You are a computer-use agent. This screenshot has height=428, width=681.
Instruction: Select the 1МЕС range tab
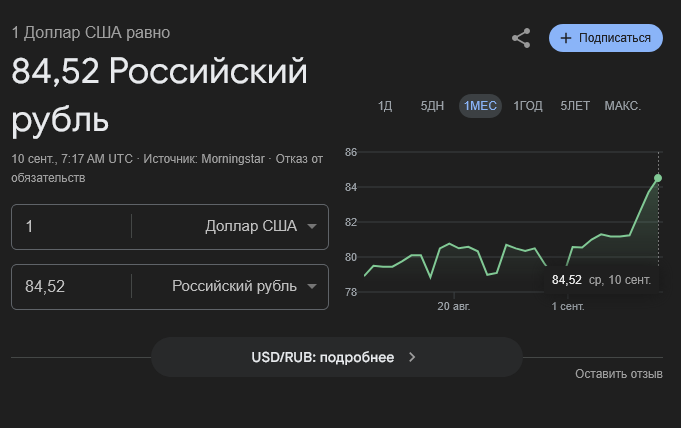click(x=480, y=106)
